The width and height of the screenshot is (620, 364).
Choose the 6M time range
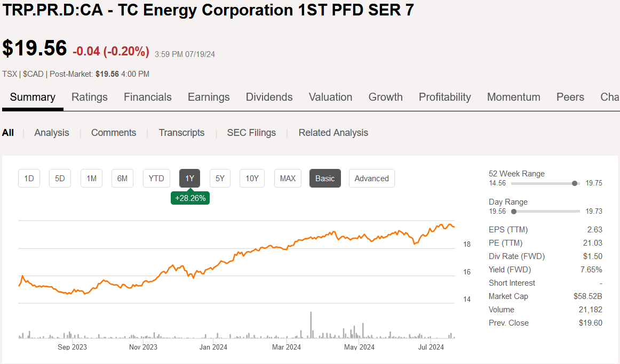coord(122,178)
